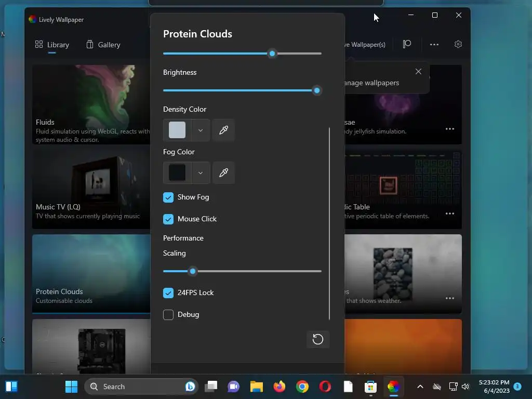
Task: Open options menu for jellyfish wallpaper card
Action: pos(450,129)
